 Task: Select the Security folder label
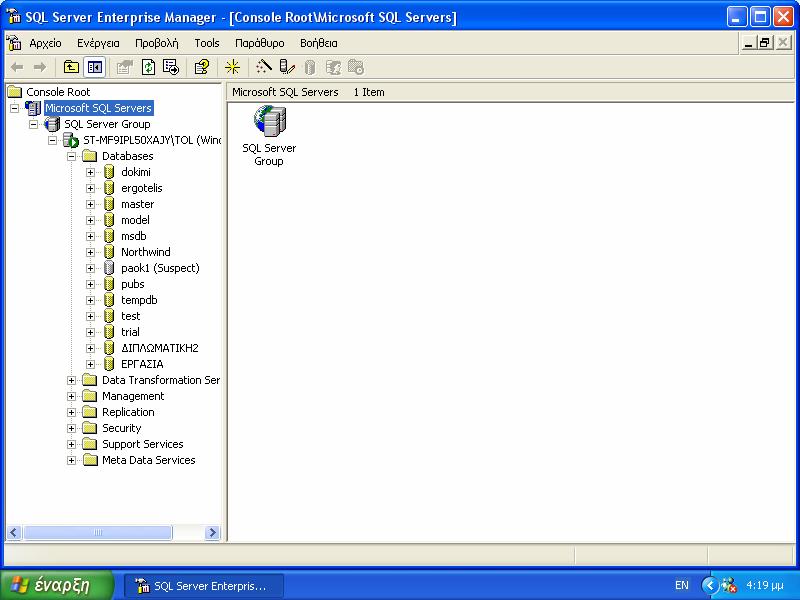pos(121,428)
